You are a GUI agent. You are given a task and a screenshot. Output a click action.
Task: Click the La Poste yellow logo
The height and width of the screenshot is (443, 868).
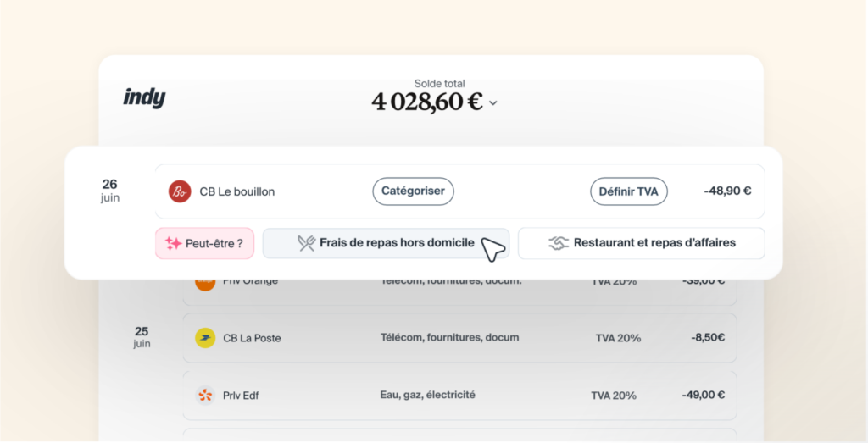tap(205, 338)
